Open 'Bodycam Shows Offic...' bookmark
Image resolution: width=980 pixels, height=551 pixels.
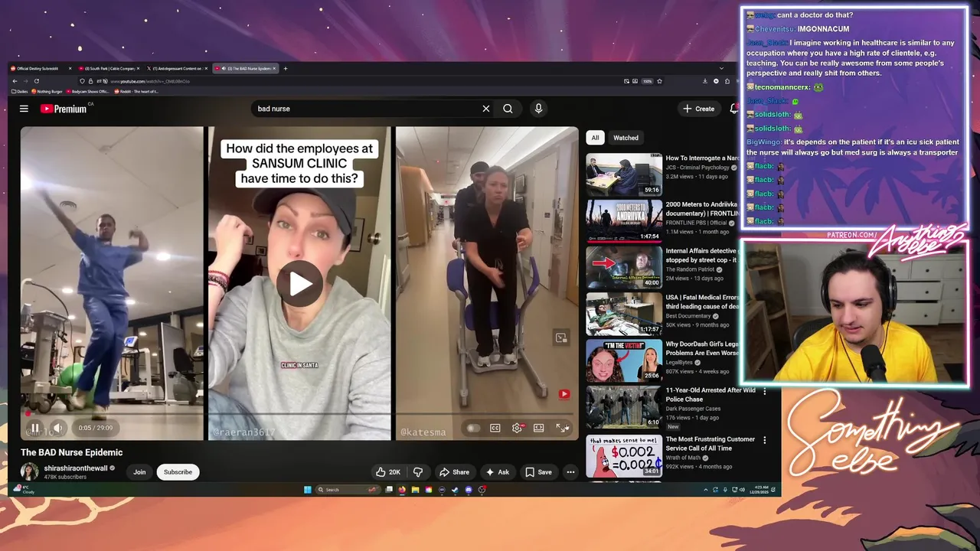click(x=87, y=91)
